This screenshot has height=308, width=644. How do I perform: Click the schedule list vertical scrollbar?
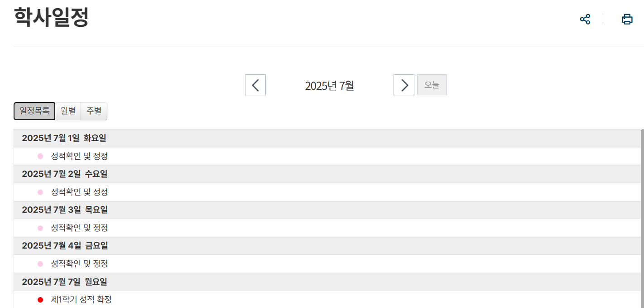pos(642,218)
